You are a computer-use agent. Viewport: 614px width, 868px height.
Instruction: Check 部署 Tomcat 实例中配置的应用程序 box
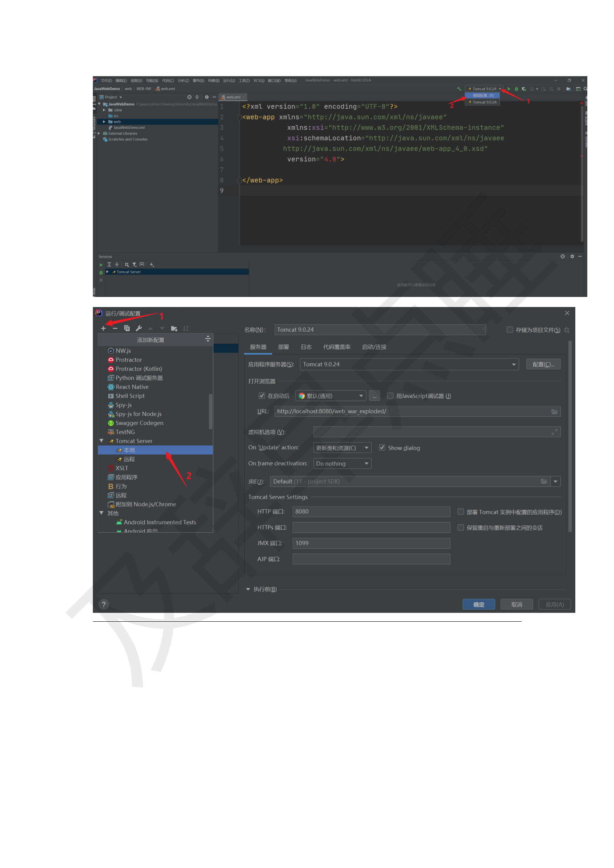(461, 512)
